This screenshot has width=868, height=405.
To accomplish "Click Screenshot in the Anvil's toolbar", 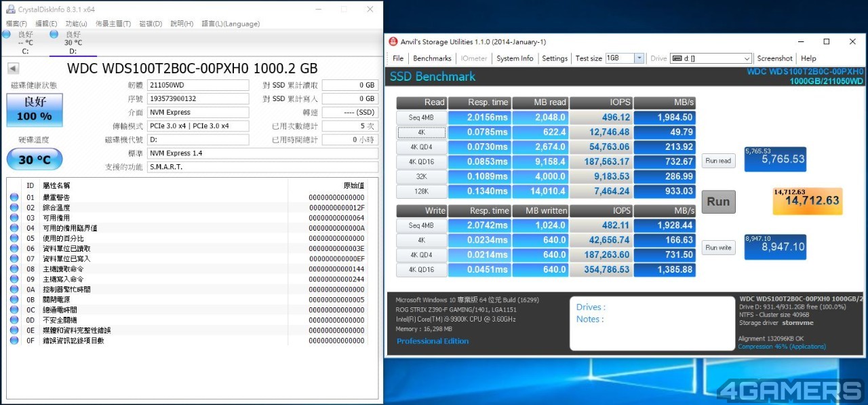I will [x=775, y=58].
